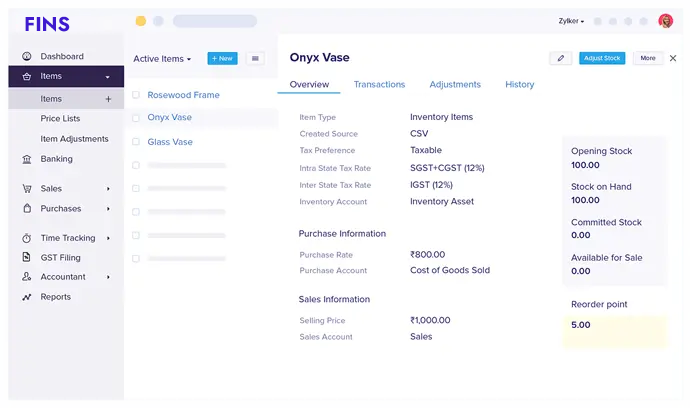Screen dimensions: 690x410
Task: Open the user profile avatar
Action: 666,21
